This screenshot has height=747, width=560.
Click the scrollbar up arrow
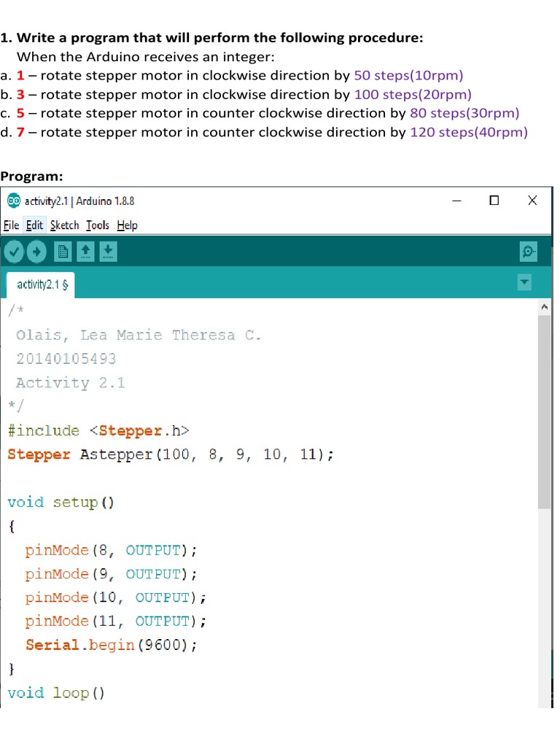(x=545, y=309)
